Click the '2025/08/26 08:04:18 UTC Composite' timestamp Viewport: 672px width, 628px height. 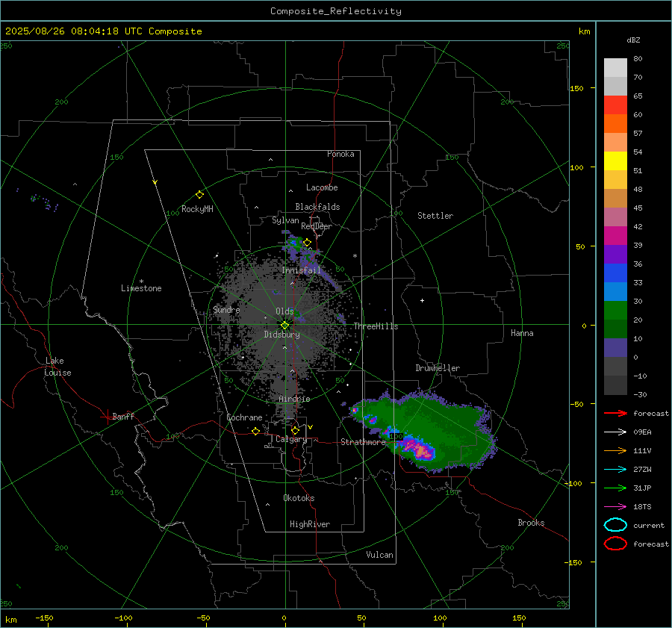tap(103, 31)
